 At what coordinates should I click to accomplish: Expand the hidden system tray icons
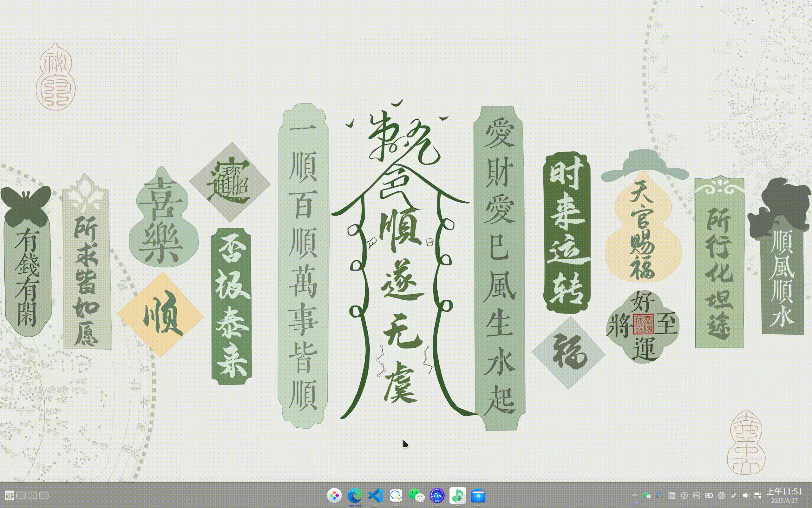click(634, 495)
